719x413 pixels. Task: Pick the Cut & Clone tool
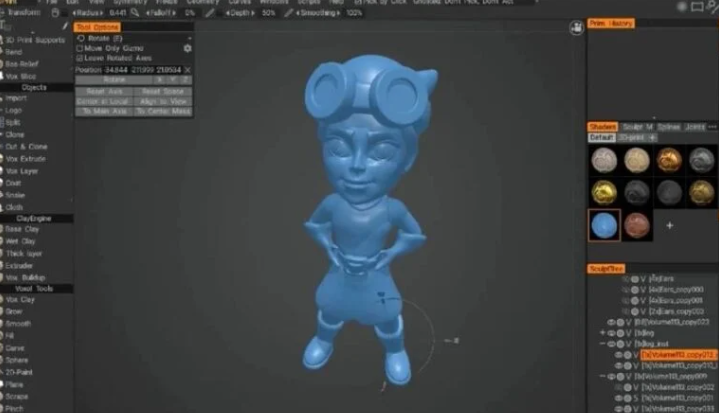pos(26,147)
